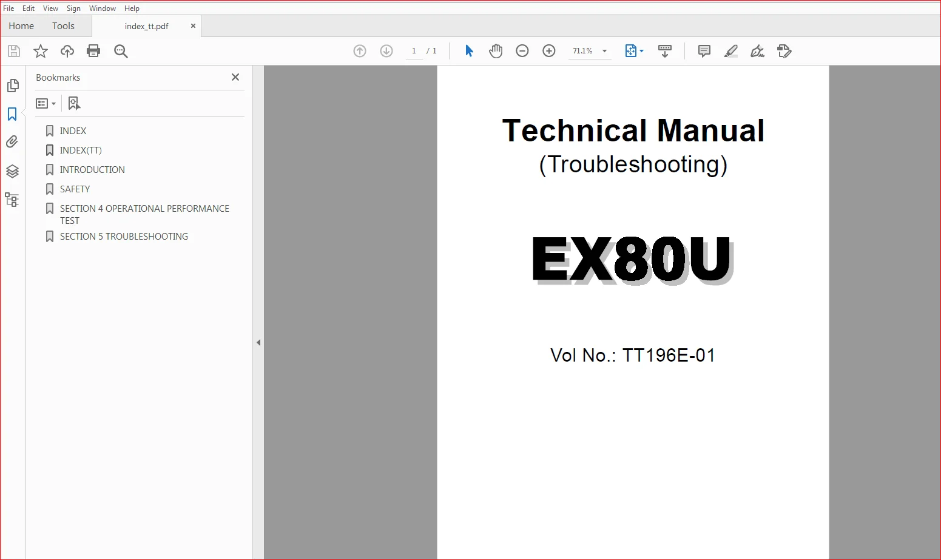The width and height of the screenshot is (941, 560).
Task: Go to previous page arrow
Action: (x=360, y=51)
